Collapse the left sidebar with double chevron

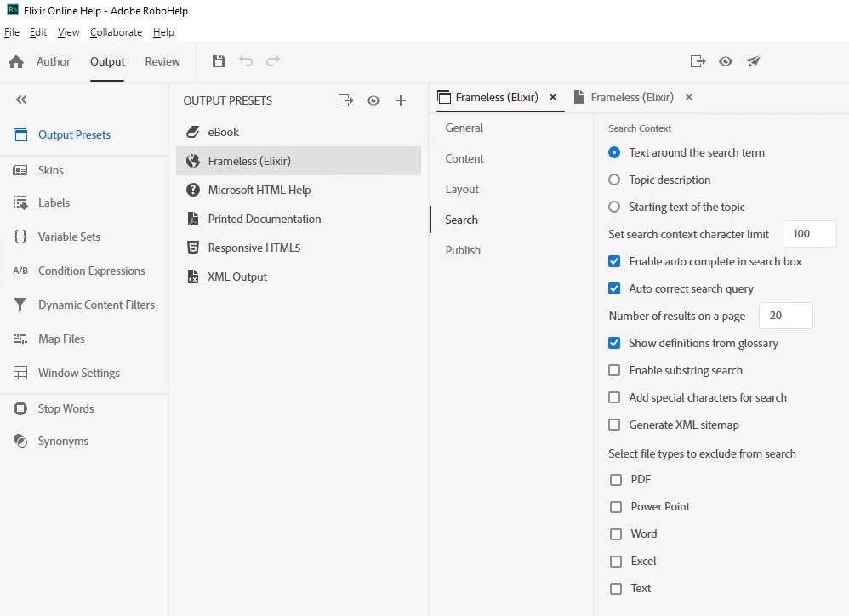21,100
